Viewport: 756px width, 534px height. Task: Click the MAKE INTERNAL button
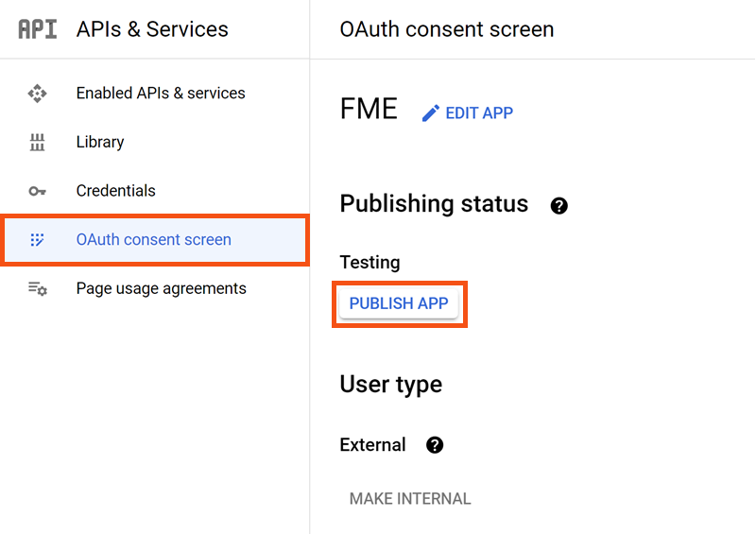pyautogui.click(x=410, y=498)
